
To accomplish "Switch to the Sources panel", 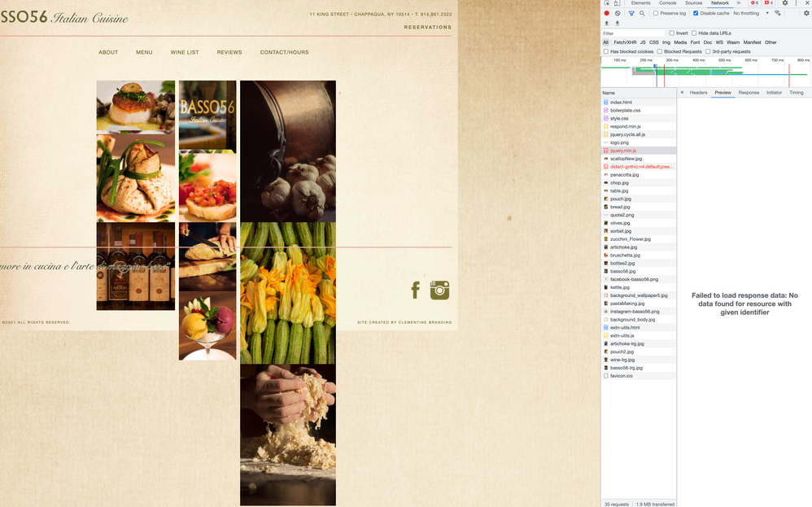I will 694,3.
